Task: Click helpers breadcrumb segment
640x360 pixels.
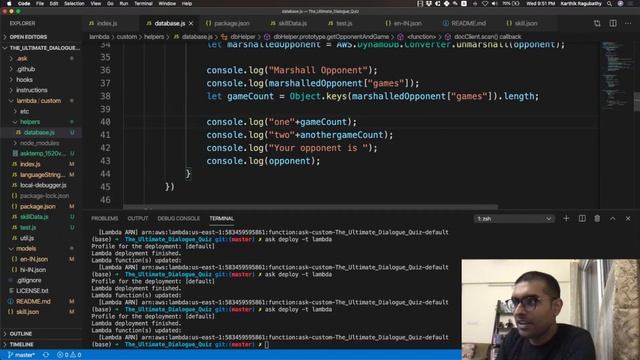Action: (154, 37)
